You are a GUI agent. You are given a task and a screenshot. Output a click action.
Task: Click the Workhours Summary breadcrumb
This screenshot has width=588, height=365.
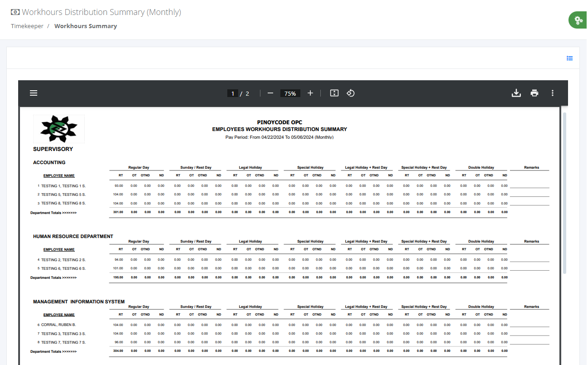(x=86, y=26)
